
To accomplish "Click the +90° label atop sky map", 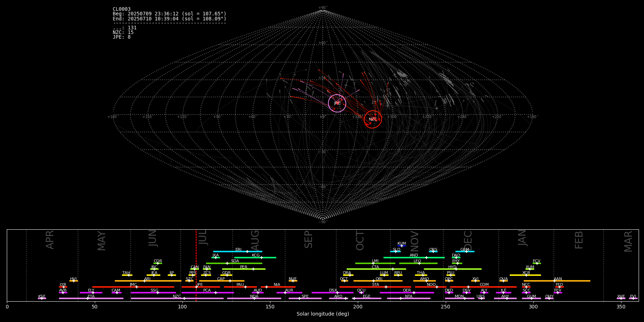I will pyautogui.click(x=323, y=8).
